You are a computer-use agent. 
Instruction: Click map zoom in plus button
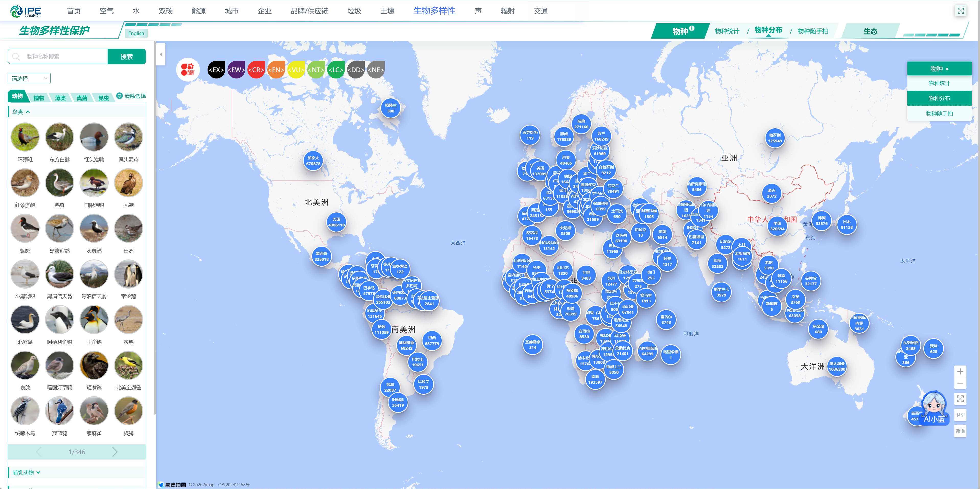960,371
